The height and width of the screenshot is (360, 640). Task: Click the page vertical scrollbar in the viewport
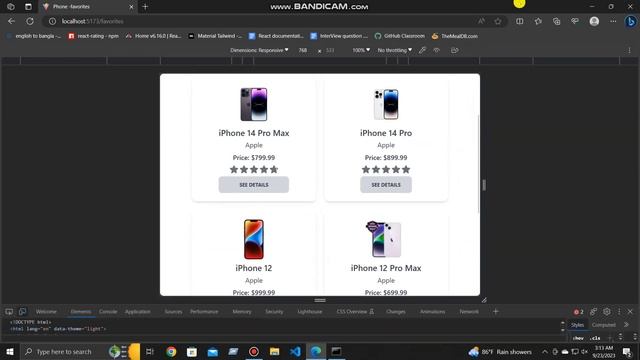pos(478,163)
